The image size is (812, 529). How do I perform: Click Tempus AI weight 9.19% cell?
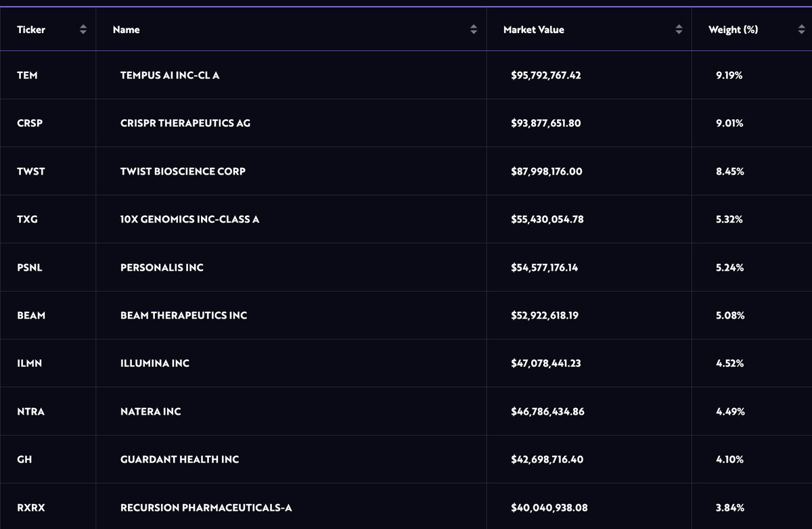tap(729, 75)
